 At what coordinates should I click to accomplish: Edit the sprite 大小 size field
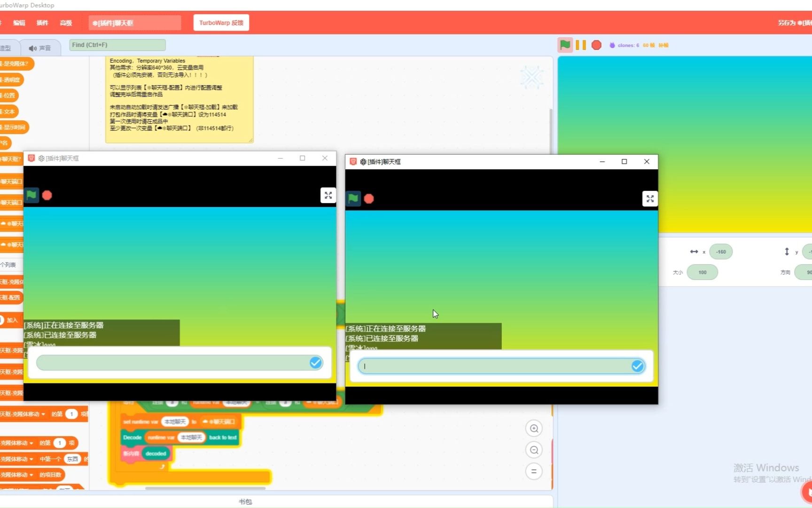point(702,272)
